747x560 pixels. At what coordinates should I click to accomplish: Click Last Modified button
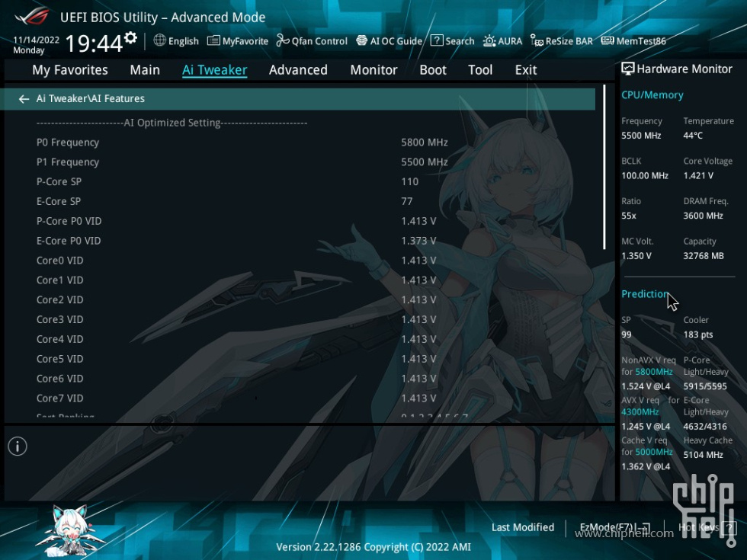pos(523,527)
